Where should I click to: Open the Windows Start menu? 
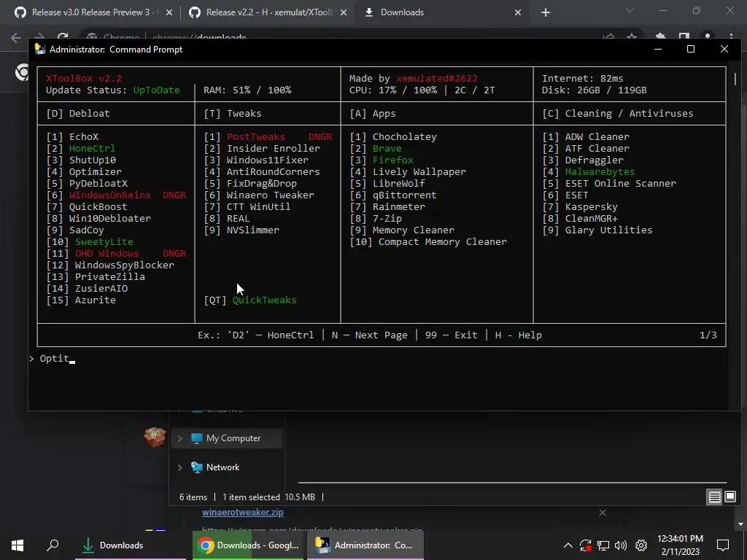tap(18, 545)
